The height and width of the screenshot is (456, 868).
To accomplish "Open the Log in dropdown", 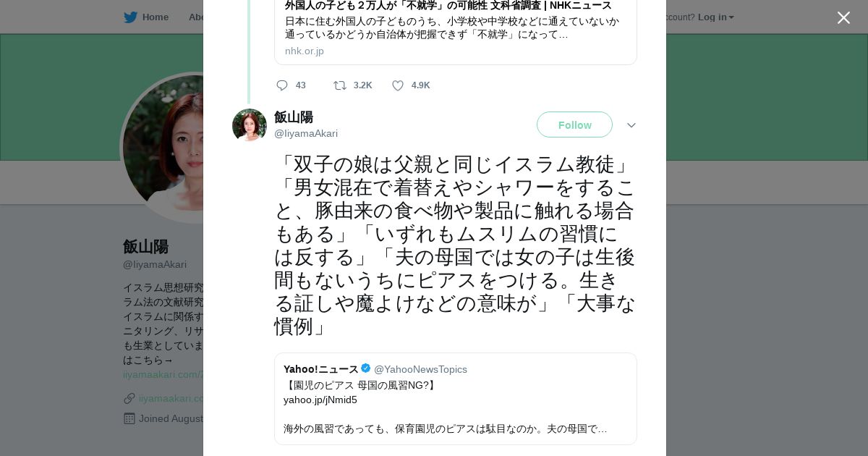I will tap(715, 17).
